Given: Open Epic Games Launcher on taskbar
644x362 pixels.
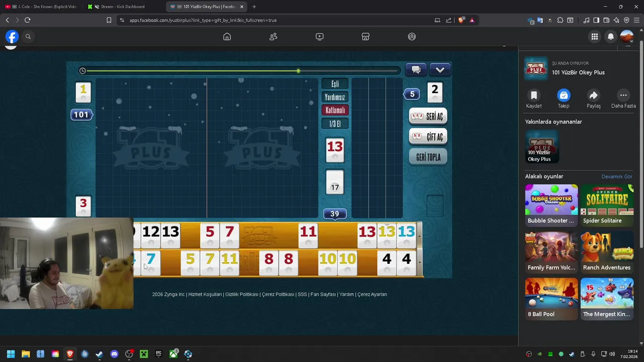Looking at the screenshot, I should coord(158,354).
